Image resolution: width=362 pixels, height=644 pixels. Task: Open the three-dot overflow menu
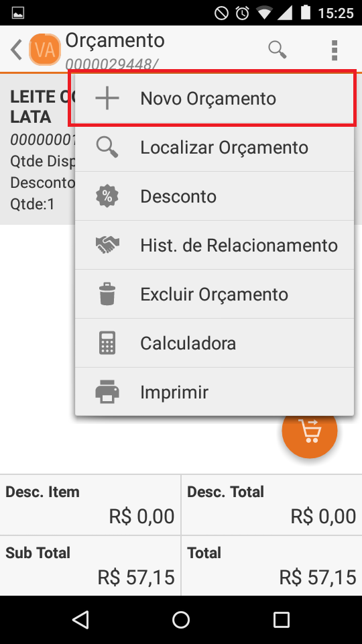tap(335, 50)
